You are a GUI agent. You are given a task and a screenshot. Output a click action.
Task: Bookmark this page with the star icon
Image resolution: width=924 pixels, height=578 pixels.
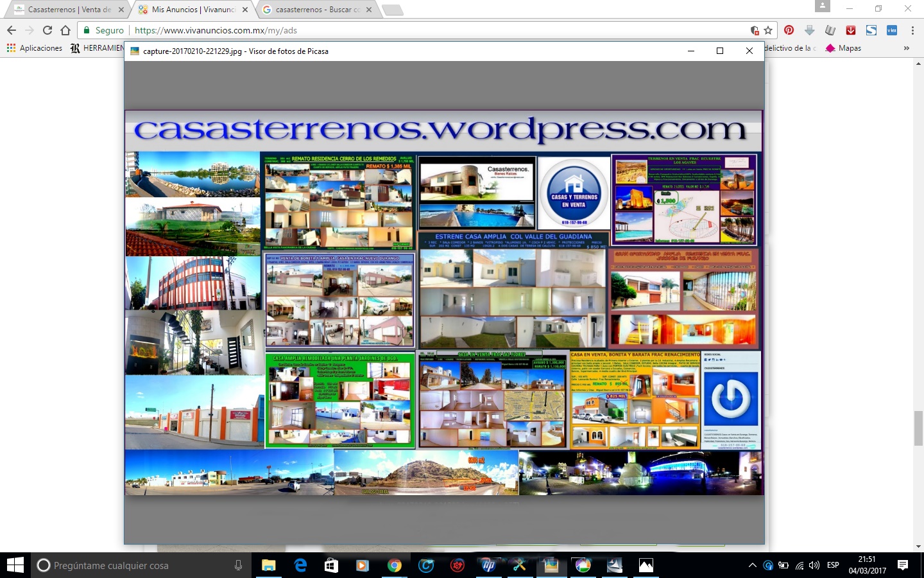[768, 30]
